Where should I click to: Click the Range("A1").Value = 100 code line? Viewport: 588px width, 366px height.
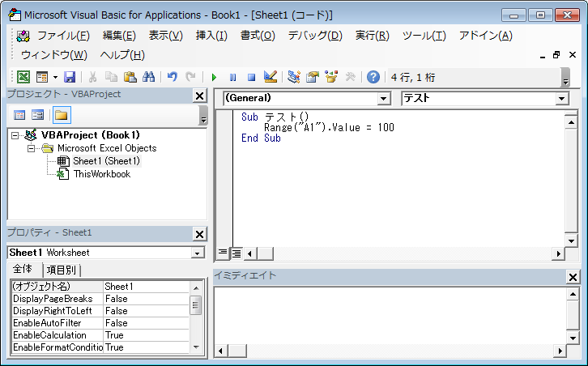[x=329, y=128]
